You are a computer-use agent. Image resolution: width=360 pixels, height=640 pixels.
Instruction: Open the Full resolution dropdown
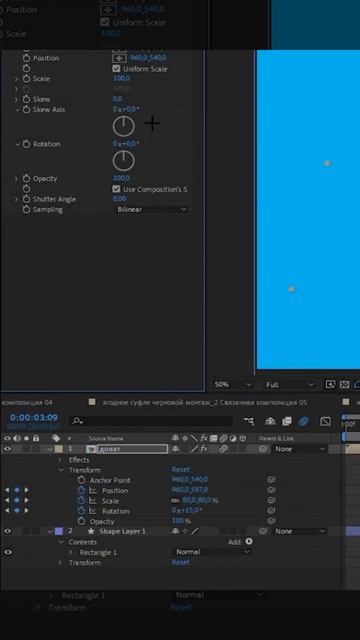point(290,384)
